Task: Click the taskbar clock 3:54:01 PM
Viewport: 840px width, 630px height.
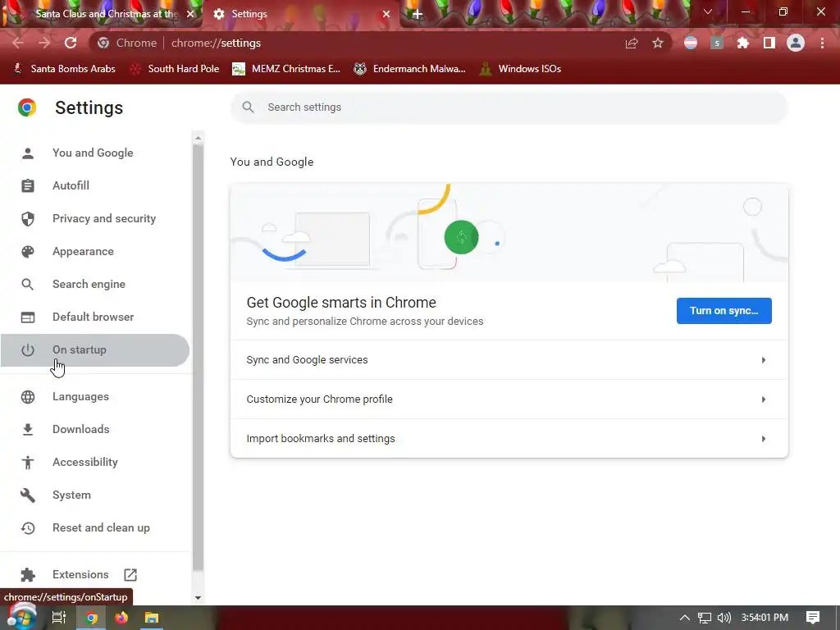Action: click(765, 618)
